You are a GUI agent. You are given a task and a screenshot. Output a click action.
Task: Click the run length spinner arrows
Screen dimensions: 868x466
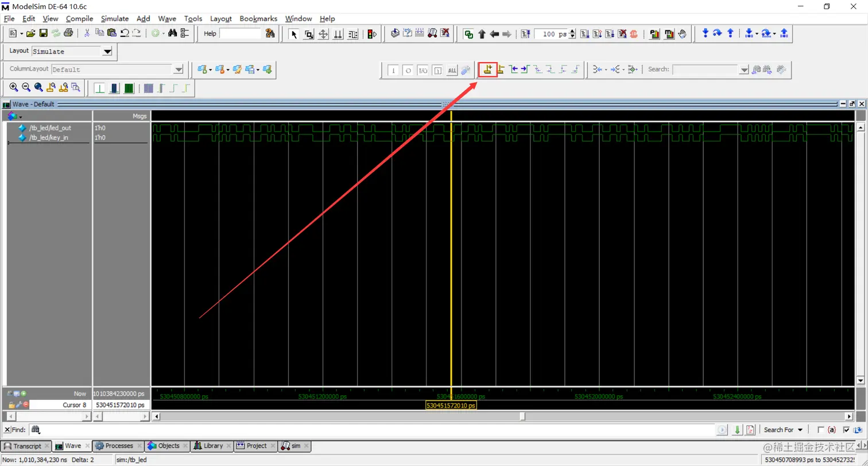pos(572,34)
